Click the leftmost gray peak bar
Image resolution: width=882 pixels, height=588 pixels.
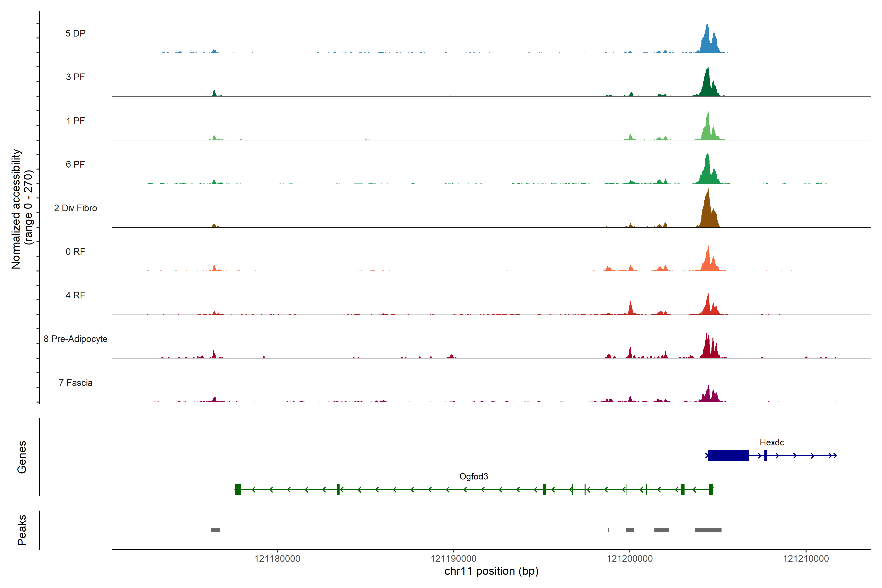215,530
